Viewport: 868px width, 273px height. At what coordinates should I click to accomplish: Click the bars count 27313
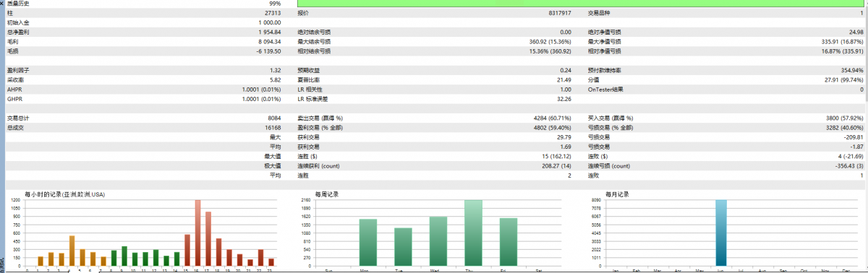click(273, 13)
